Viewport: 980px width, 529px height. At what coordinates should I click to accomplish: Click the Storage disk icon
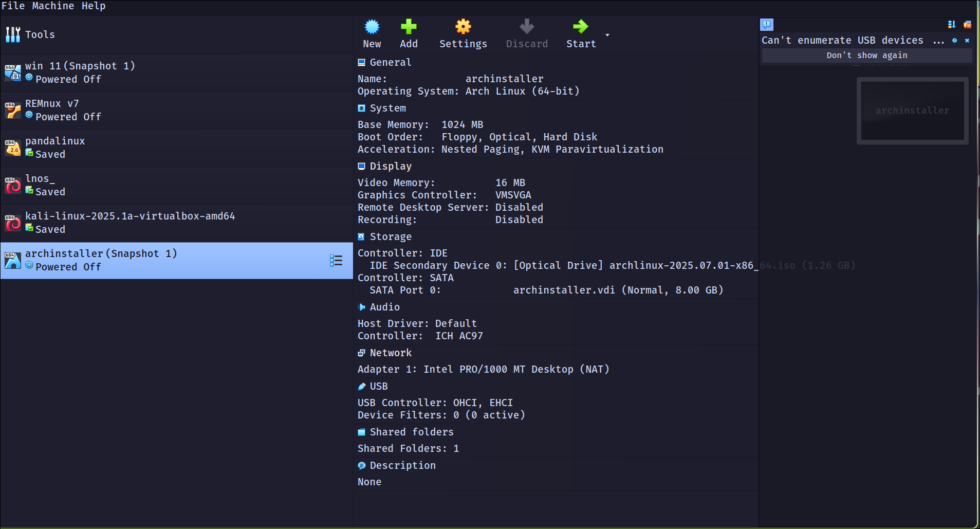click(362, 236)
